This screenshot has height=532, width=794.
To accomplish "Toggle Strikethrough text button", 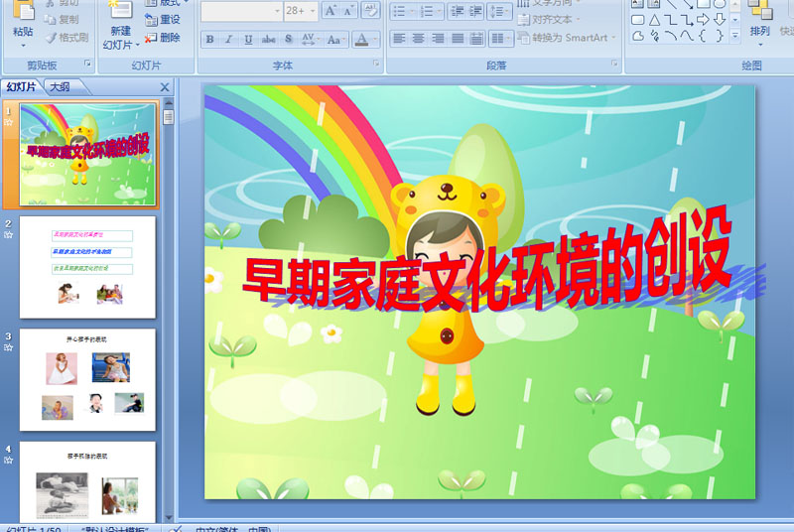I will coord(268,39).
